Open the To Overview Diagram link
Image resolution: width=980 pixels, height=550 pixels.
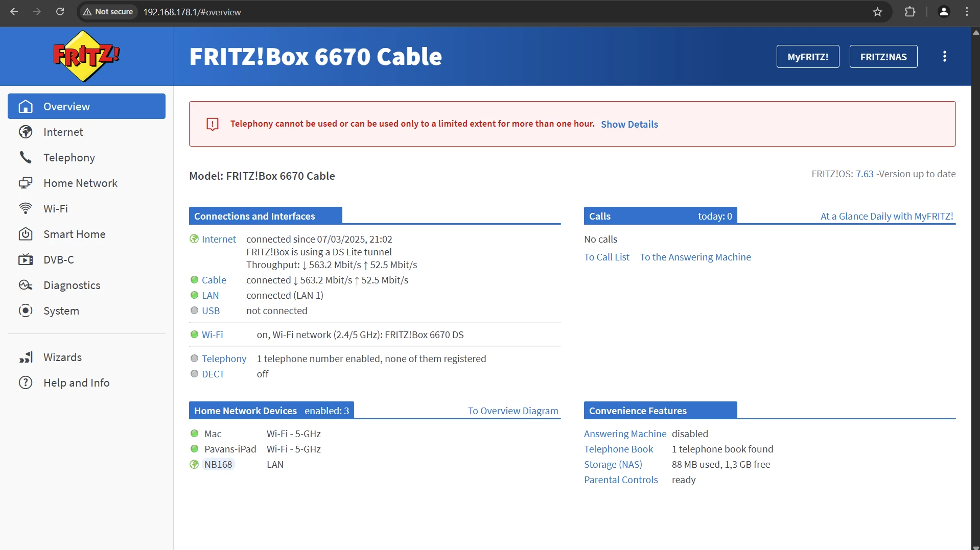(513, 411)
